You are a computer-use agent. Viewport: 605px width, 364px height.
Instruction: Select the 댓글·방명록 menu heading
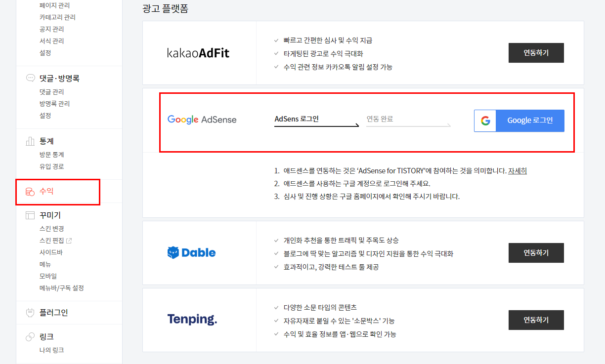tap(59, 78)
